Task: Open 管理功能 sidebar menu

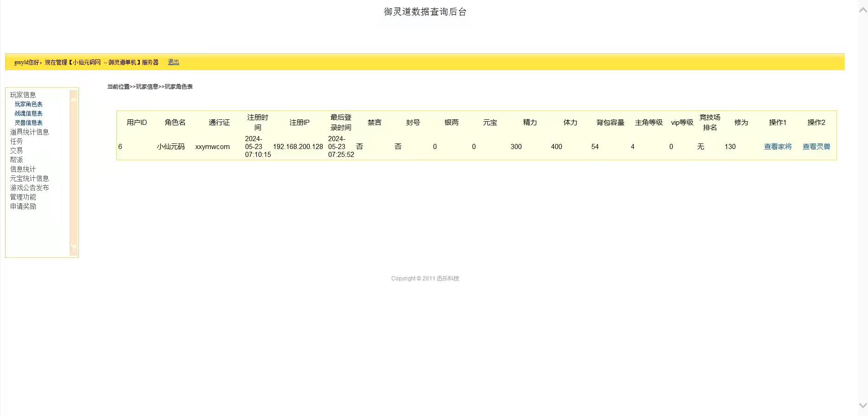Action: point(23,197)
